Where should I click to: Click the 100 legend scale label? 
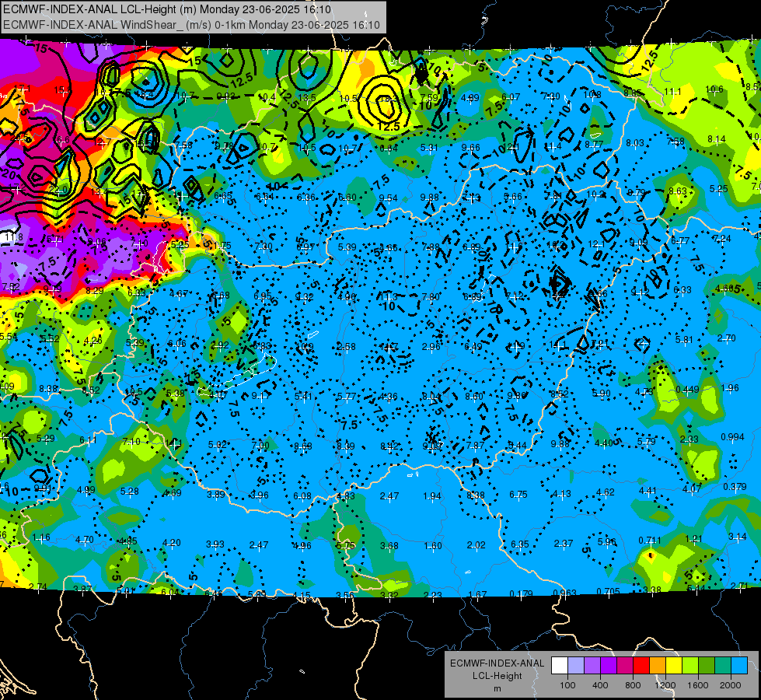(x=567, y=685)
